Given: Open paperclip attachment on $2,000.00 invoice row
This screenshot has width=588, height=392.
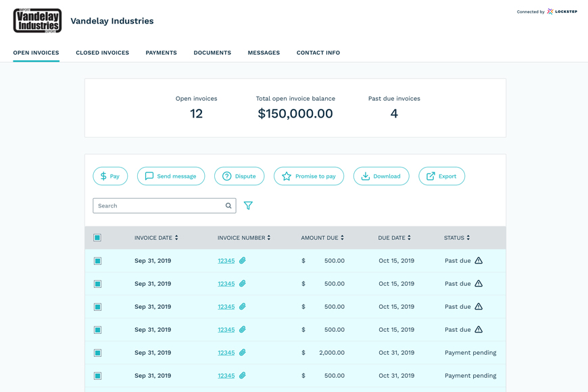Looking at the screenshot, I should click(243, 352).
